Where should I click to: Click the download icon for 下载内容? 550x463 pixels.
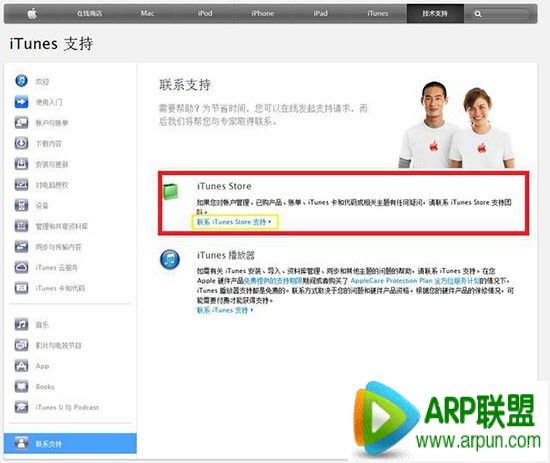tap(21, 143)
